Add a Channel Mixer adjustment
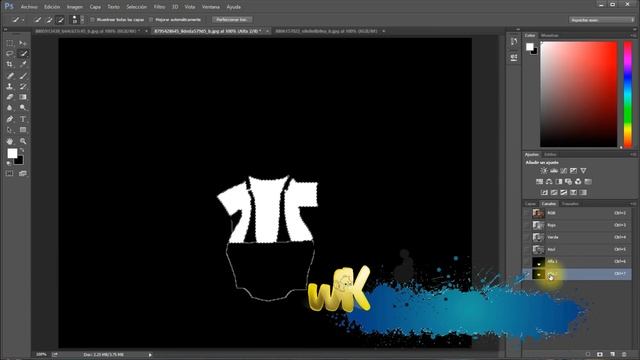 [x=578, y=182]
